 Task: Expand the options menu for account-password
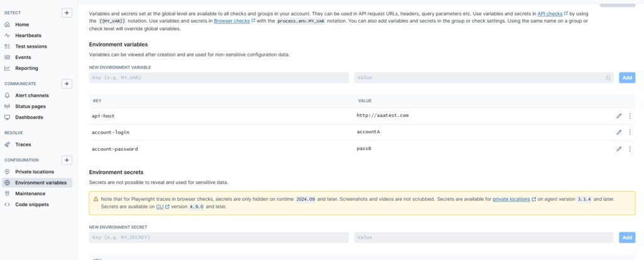click(x=630, y=149)
